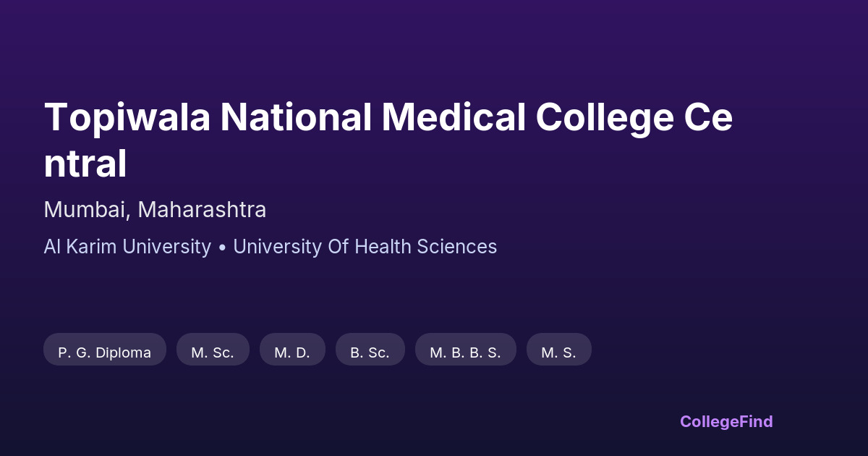Click the word Medical in the heading

pyautogui.click(x=454, y=117)
